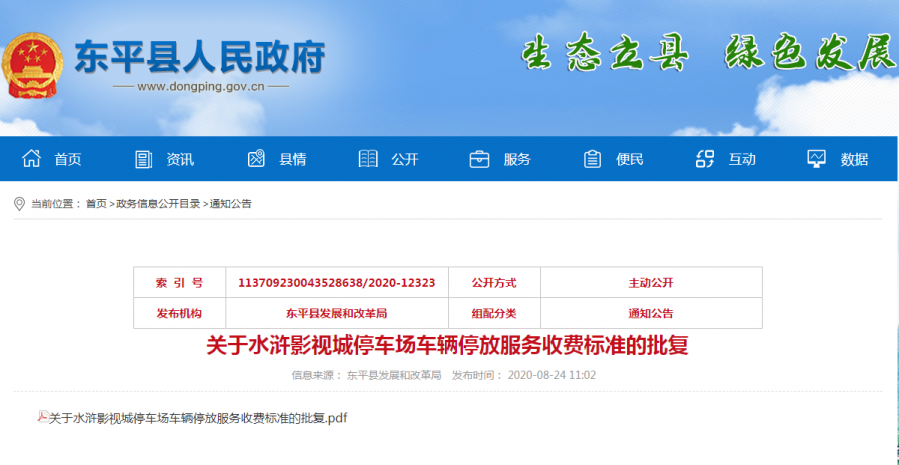The width and height of the screenshot is (899, 465).
Task: Open the 资讯 navigation menu item
Action: pos(180,159)
